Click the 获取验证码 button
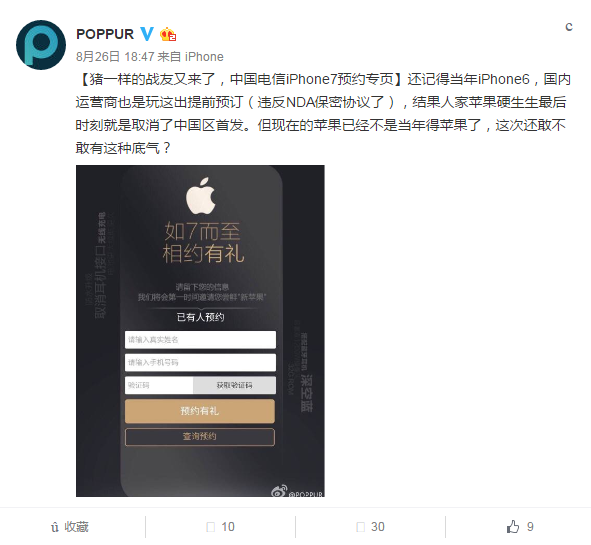The image size is (591, 545). pos(234,385)
